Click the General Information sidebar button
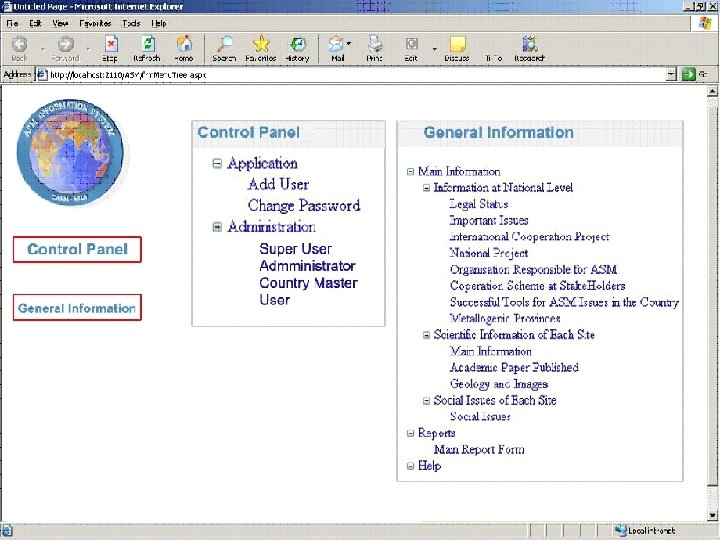Image resolution: width=720 pixels, height=540 pixels. (77, 308)
